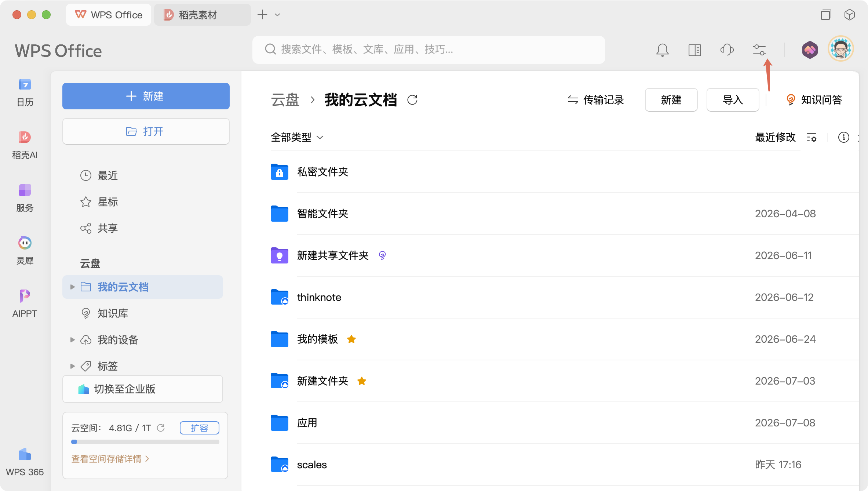The image size is (868, 491).
Task: Click the cloud storage usage bar
Action: (x=145, y=442)
